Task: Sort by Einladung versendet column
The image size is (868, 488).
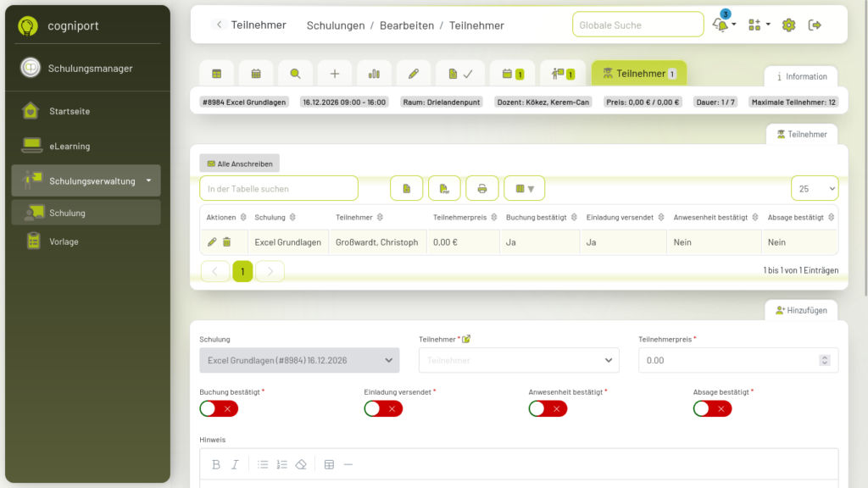Action: point(625,218)
